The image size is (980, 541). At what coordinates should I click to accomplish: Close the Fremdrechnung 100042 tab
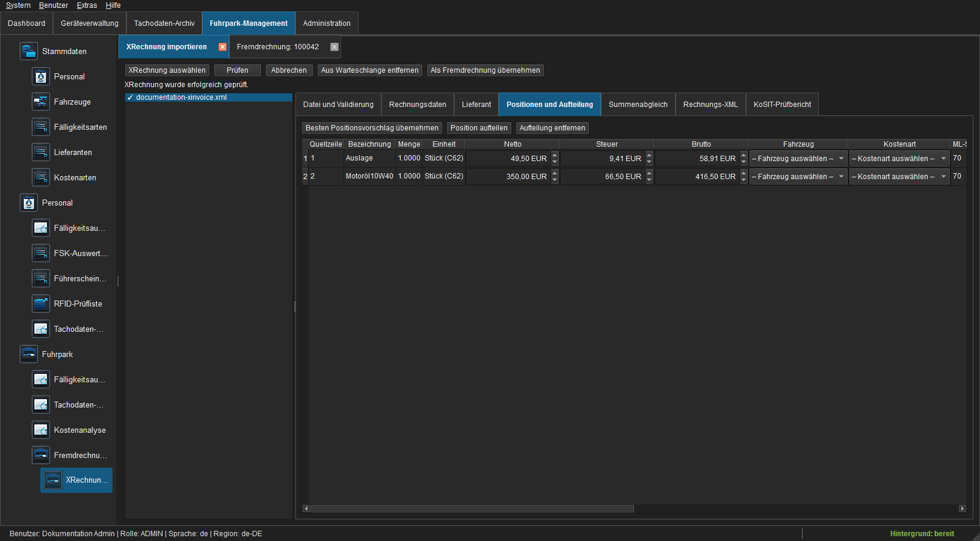click(334, 47)
